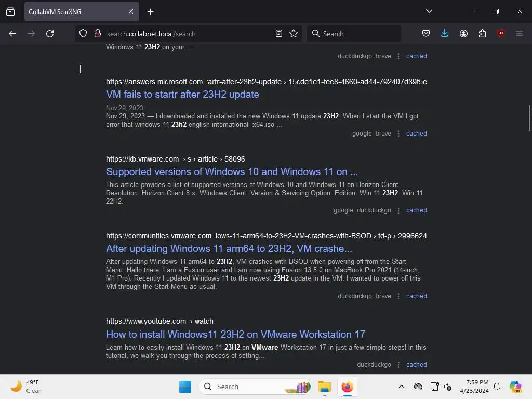
Task: Open the cached link for the top partial result
Action: pos(417,56)
